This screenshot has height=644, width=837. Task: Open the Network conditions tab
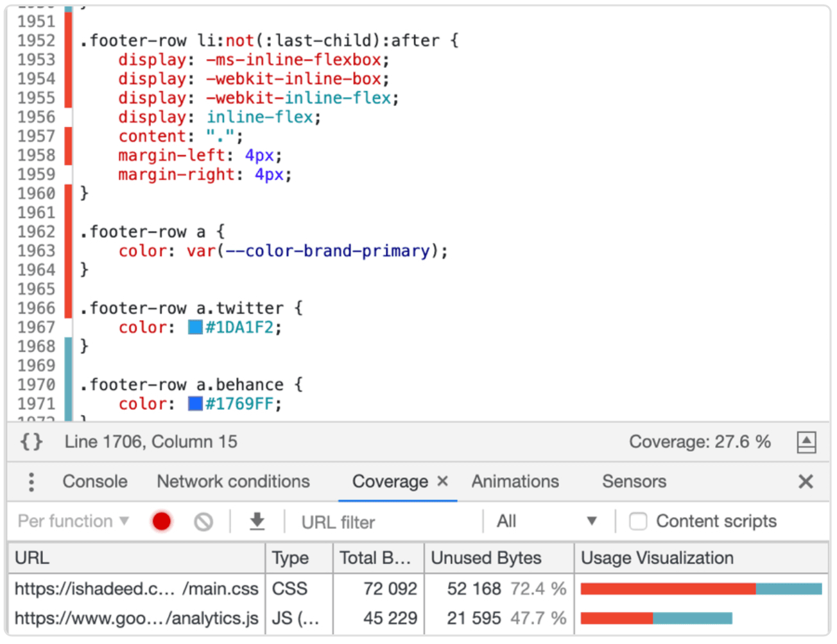coord(233,482)
